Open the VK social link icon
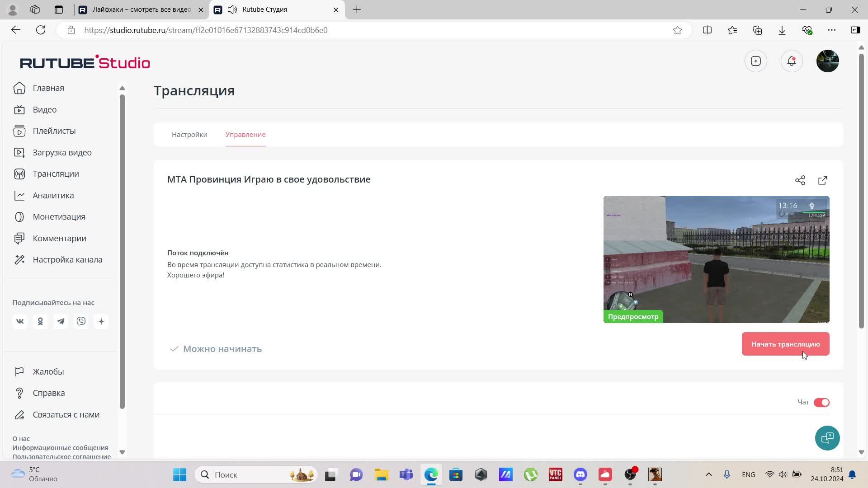 tap(20, 321)
